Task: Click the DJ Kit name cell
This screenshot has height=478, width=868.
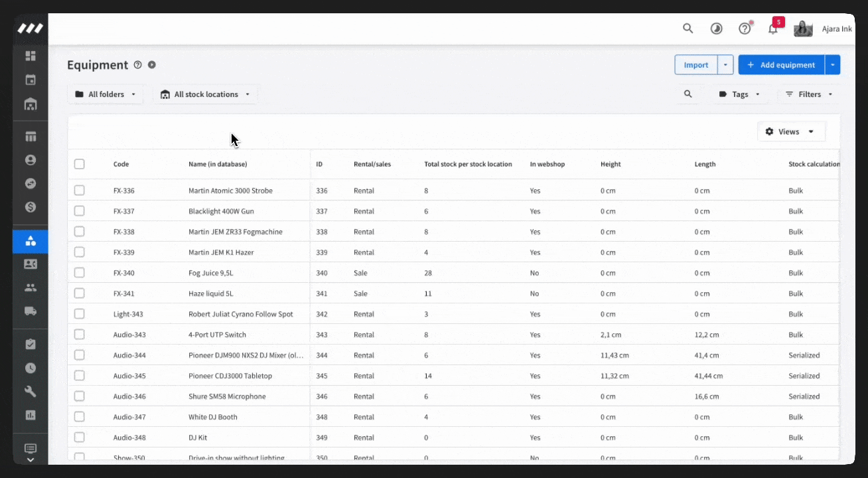Action: (198, 438)
